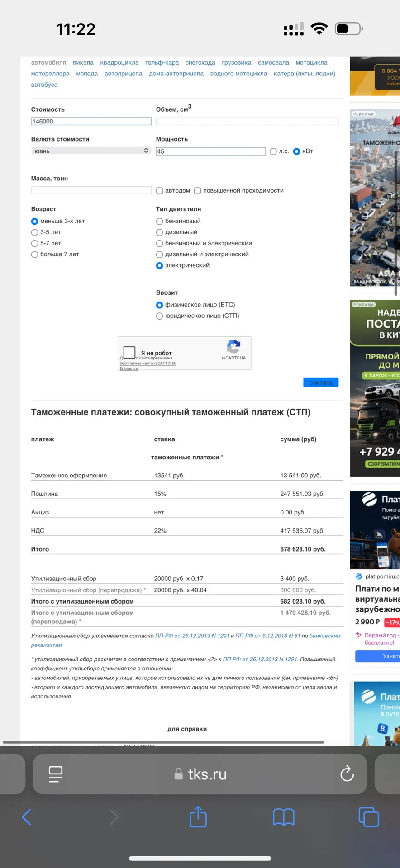This screenshot has width=400, height=868.
Task: Select age '3-5 лет'
Action: (34, 232)
